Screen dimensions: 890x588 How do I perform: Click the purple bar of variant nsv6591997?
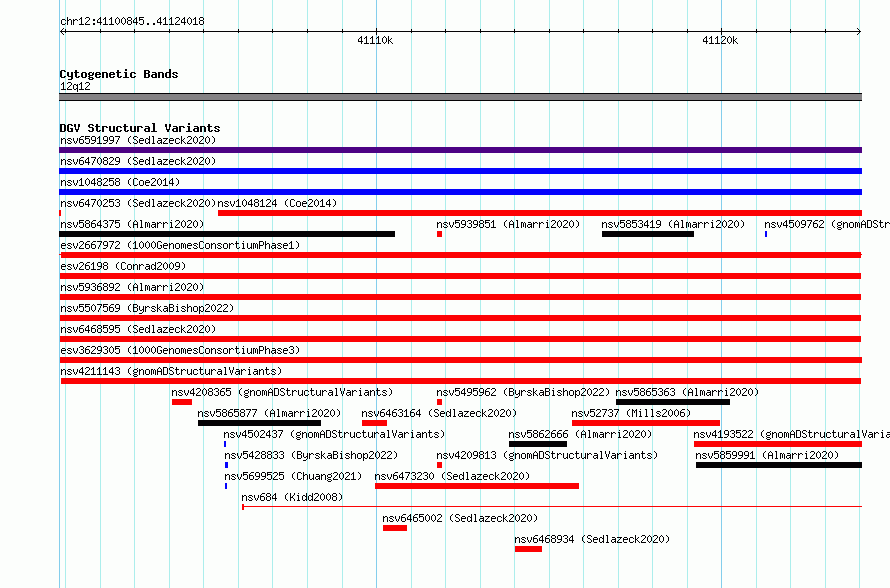click(x=460, y=150)
